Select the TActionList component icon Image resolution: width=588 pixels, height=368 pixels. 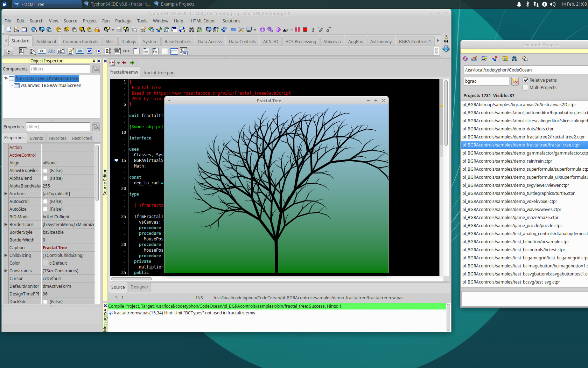point(184,51)
